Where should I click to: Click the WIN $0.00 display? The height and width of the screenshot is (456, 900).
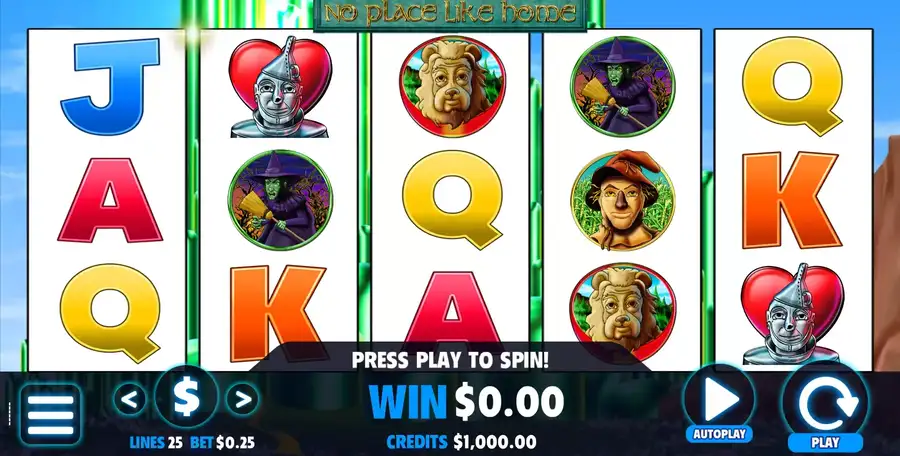(x=466, y=401)
